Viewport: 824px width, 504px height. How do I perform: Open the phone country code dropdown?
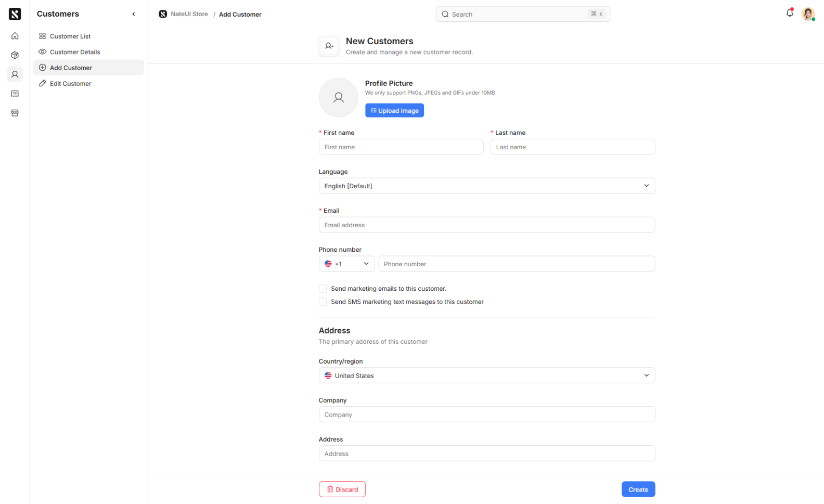pos(346,264)
